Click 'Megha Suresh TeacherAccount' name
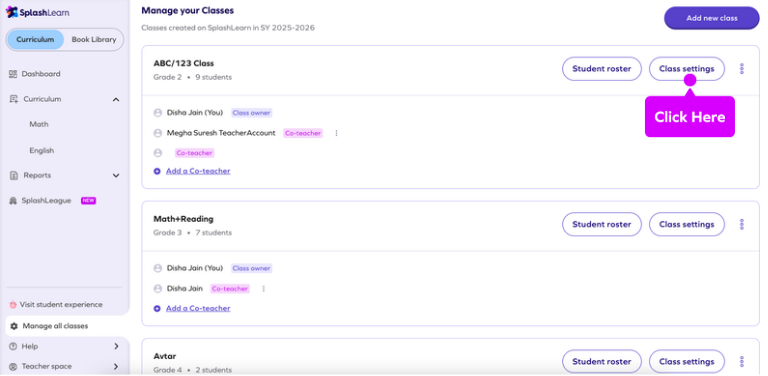 tap(221, 133)
